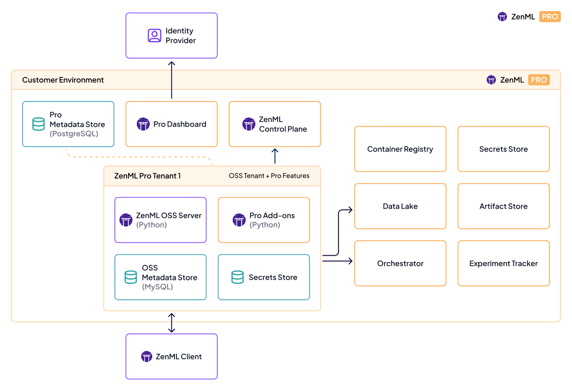Click the database icon in Pro Metadata Store
This screenshot has height=392, width=572.
38,124
